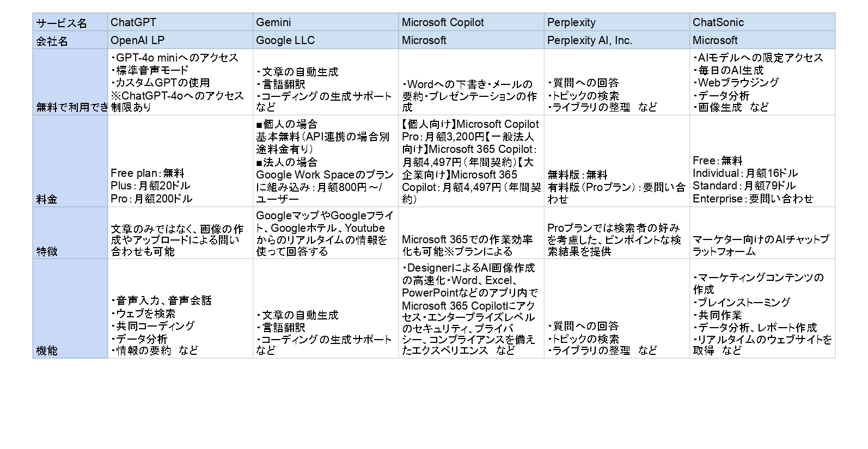This screenshot has height=449, width=868.
Task: Select the ChatSonic service name cell
Action: click(x=762, y=22)
